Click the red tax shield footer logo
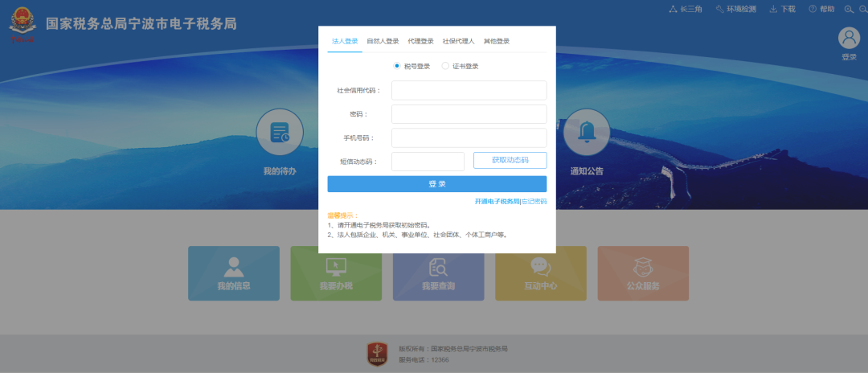This screenshot has width=868, height=373. pos(378,355)
